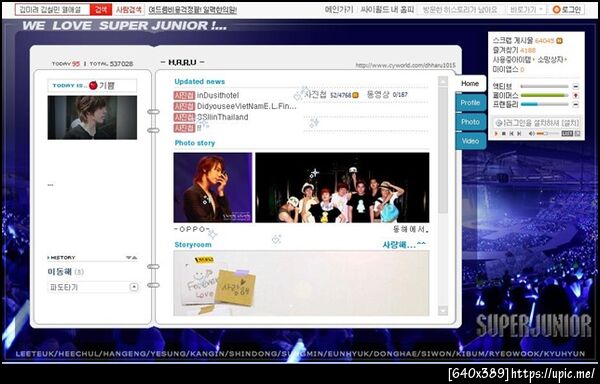Click the plugin install notice icon
Viewport: 600px width, 384px height.
(x=498, y=123)
